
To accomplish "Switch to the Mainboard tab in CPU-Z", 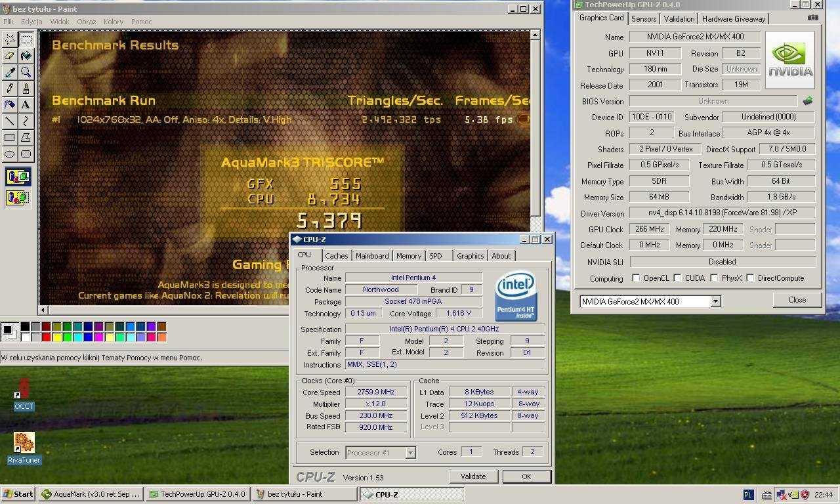I will click(372, 256).
